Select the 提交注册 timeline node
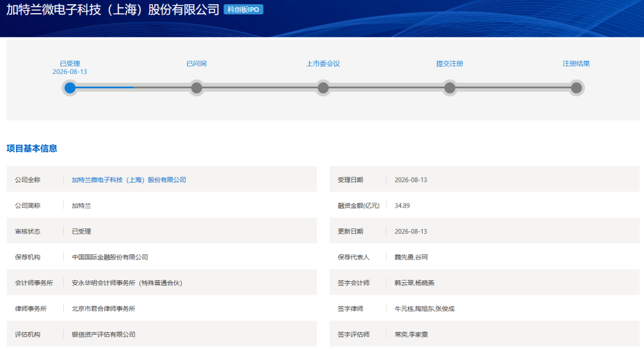 (450, 88)
